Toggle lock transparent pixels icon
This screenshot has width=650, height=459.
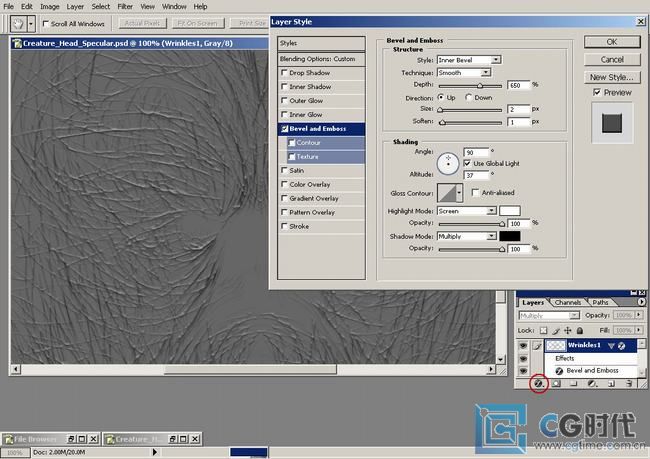click(543, 330)
